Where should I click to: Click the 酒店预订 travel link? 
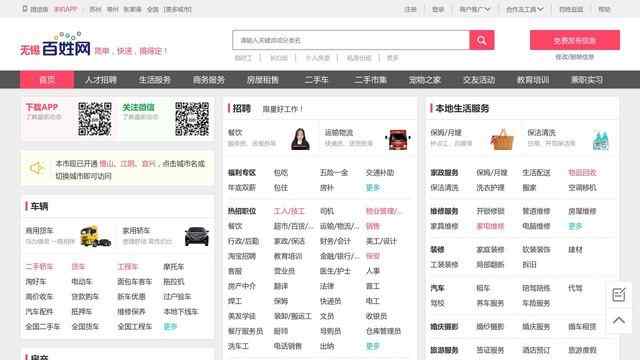(536, 350)
